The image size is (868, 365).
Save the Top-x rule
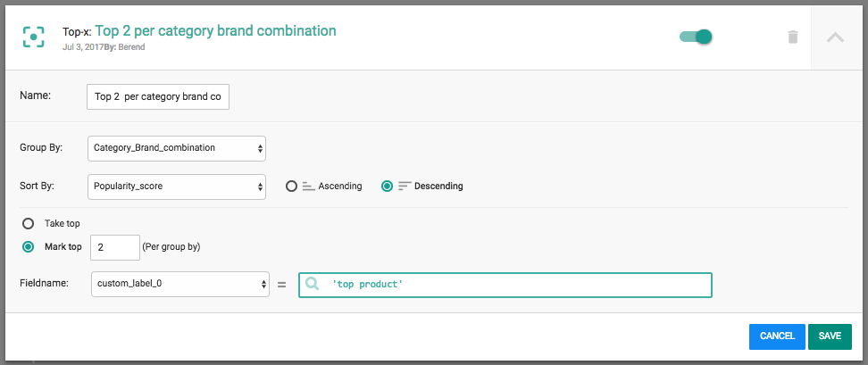830,336
